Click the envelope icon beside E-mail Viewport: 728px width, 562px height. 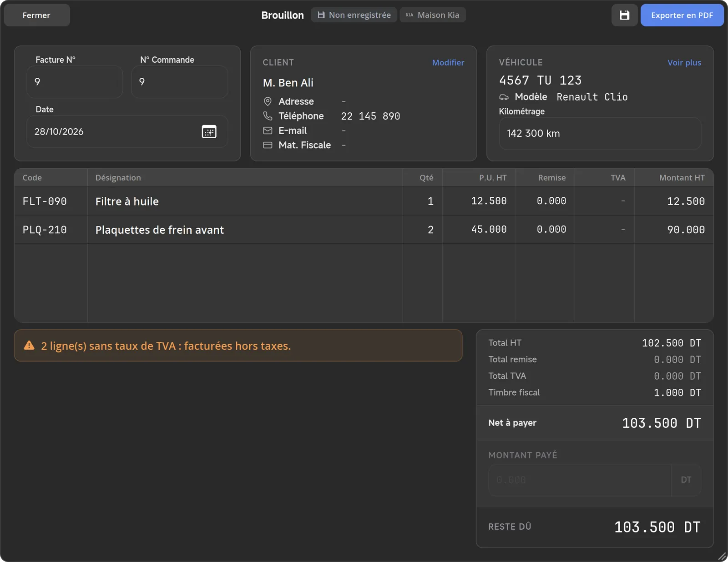[x=268, y=130]
